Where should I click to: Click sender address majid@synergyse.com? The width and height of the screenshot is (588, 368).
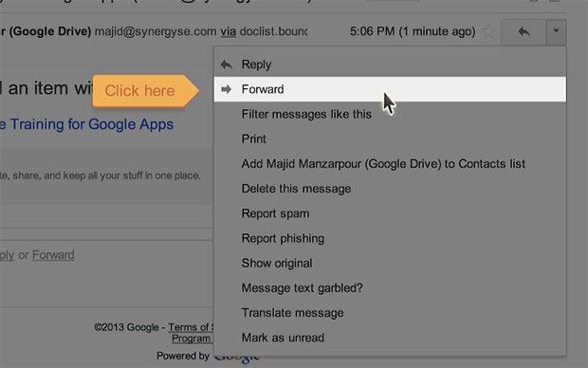point(156,31)
